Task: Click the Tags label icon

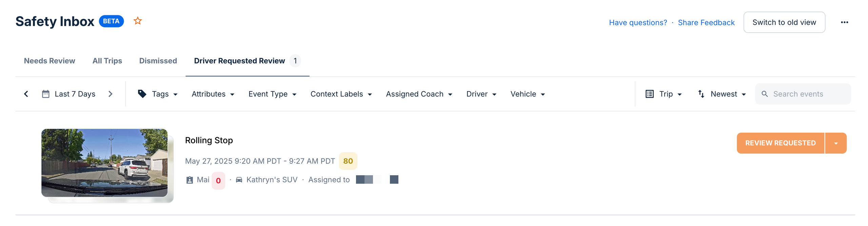Action: [142, 94]
